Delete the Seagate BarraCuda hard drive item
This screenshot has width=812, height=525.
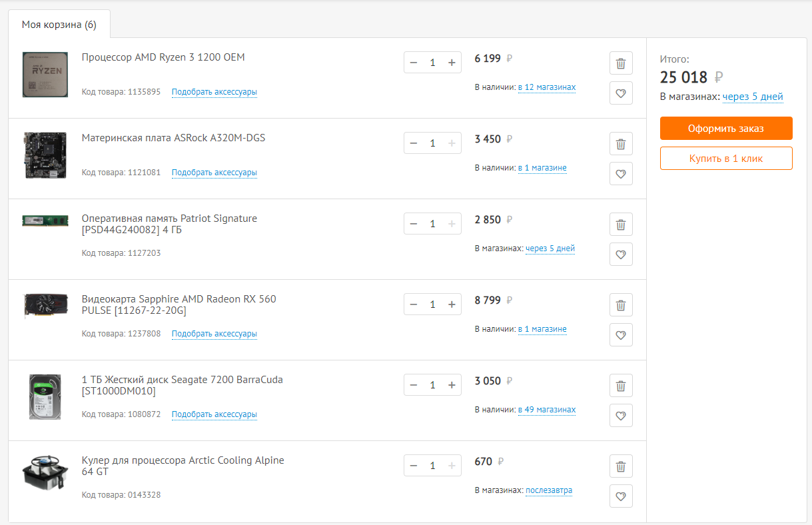click(x=621, y=386)
